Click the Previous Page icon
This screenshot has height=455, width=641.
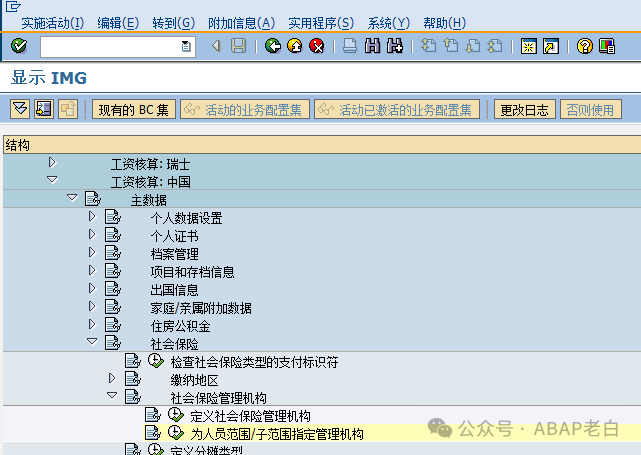click(450, 46)
